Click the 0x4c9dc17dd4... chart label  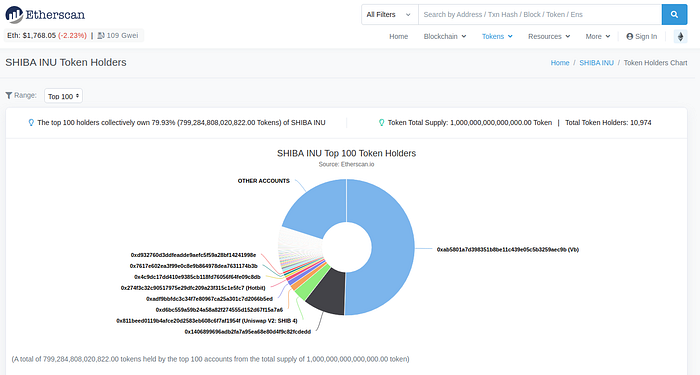tap(197, 277)
